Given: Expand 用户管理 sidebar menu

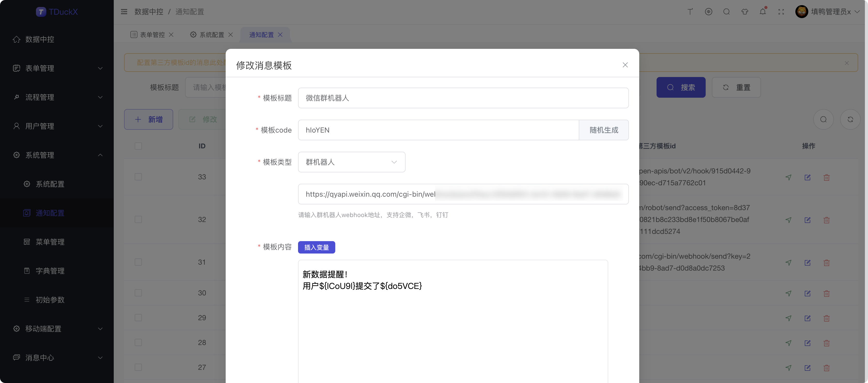Looking at the screenshot, I should [x=57, y=126].
